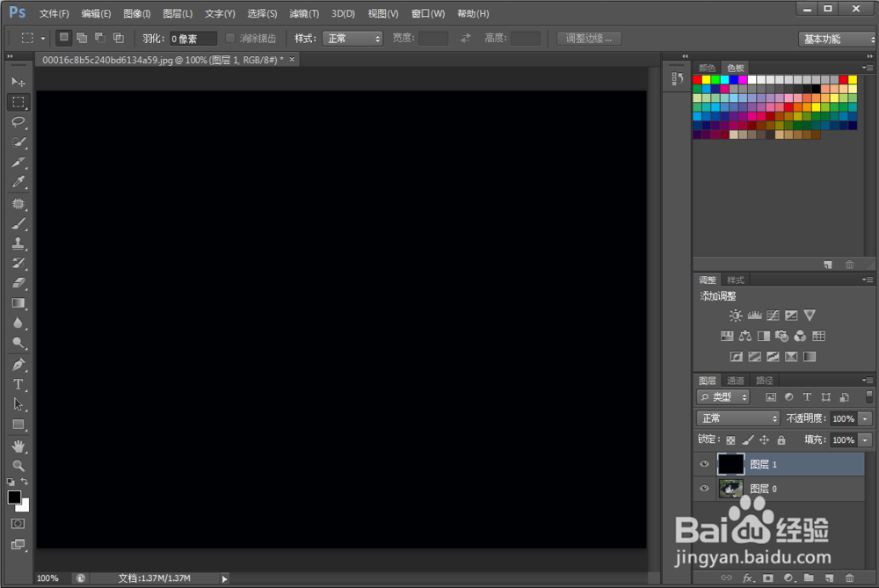Enable the 消除锯齿 checkbox
The width and height of the screenshot is (879, 588).
pyautogui.click(x=229, y=38)
